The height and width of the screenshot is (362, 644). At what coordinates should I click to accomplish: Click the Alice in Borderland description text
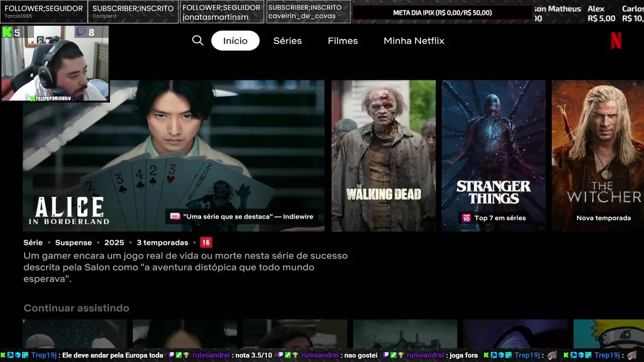pyautogui.click(x=186, y=267)
